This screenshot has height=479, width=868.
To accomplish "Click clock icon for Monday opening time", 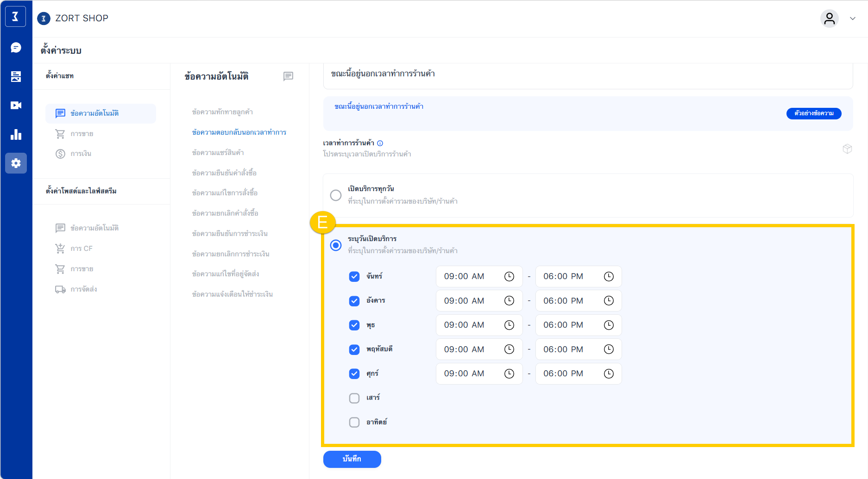I will click(509, 276).
